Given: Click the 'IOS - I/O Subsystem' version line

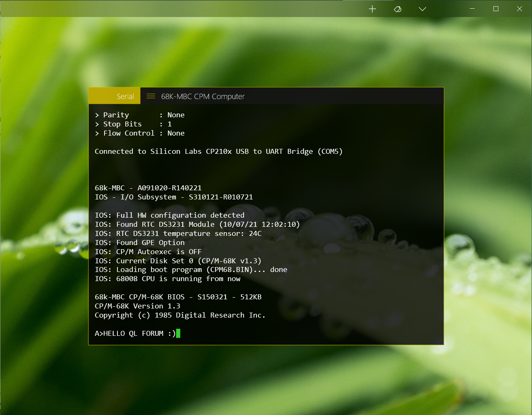Looking at the screenshot, I should tap(174, 197).
